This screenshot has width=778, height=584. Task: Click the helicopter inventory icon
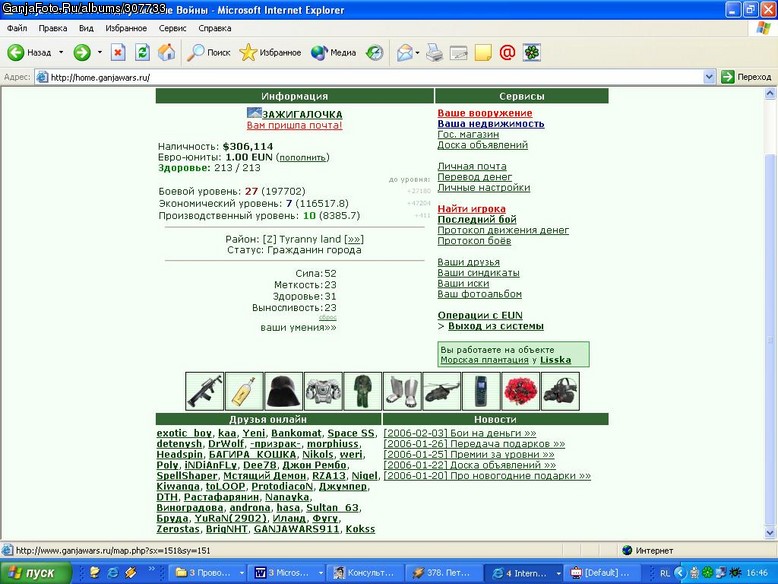coord(441,391)
